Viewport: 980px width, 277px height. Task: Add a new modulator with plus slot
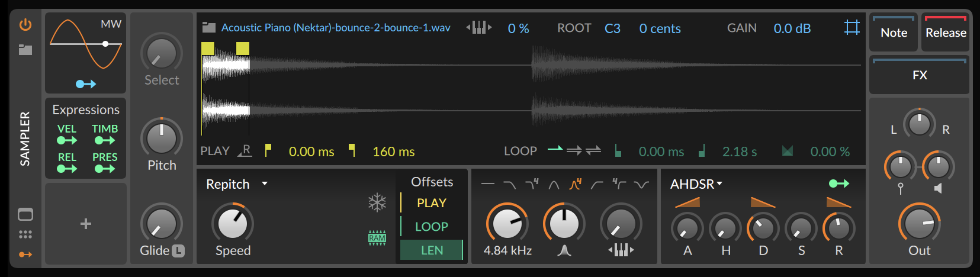86,224
